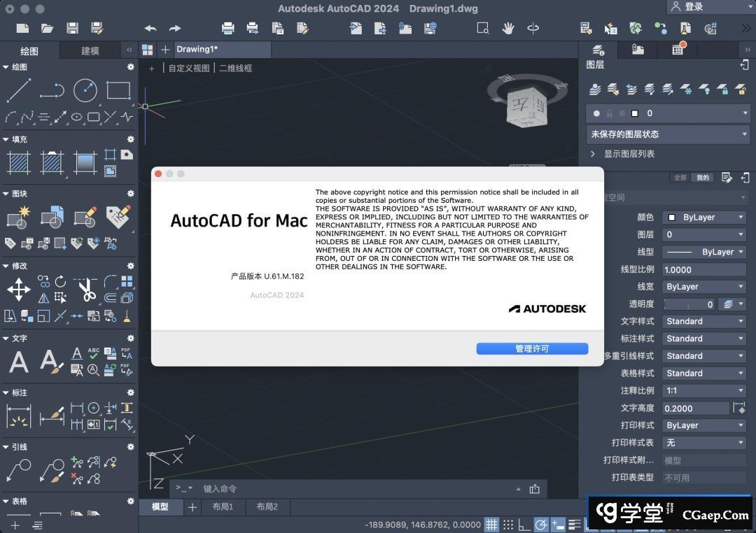
Task: Switch to 布局1 layout tab
Action: point(223,507)
